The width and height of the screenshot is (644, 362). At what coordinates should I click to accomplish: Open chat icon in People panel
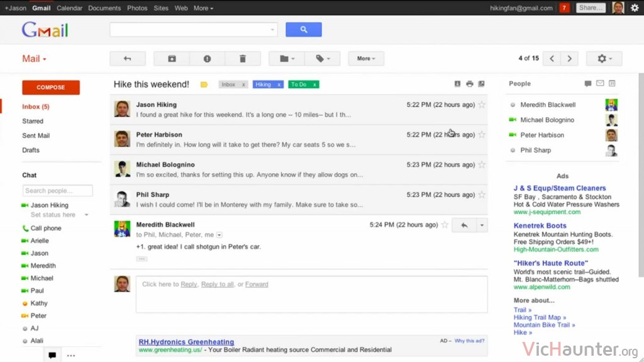[588, 84]
